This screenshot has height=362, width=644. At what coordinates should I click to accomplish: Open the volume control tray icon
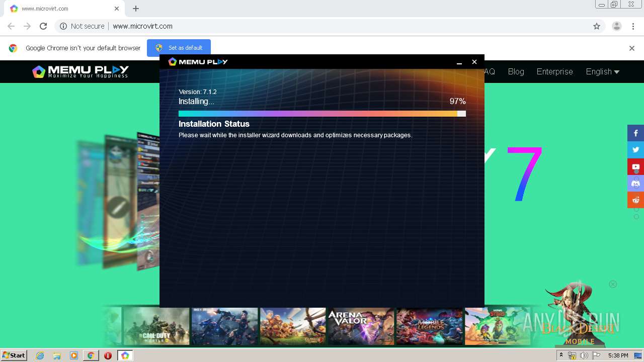tap(584, 355)
